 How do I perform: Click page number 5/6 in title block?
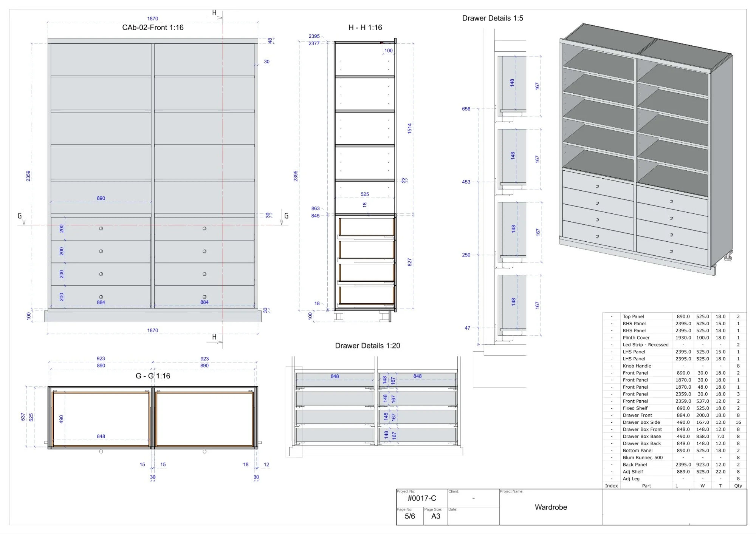pyautogui.click(x=409, y=516)
